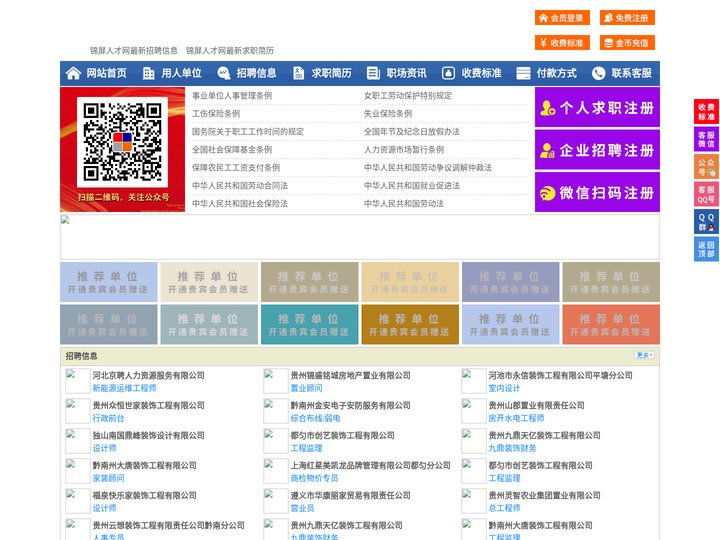This screenshot has width=720, height=540.
Task: Open the 家装顾问 job link
Action: point(108,478)
